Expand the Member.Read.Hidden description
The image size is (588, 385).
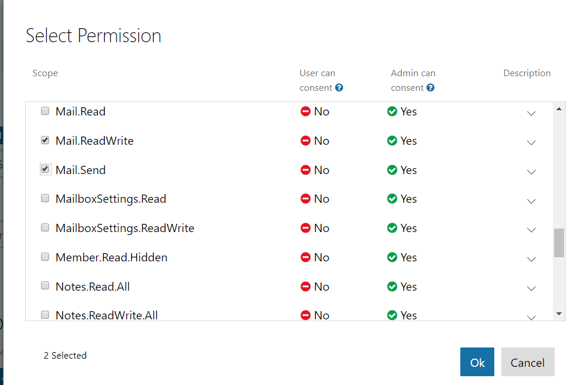coord(531,259)
